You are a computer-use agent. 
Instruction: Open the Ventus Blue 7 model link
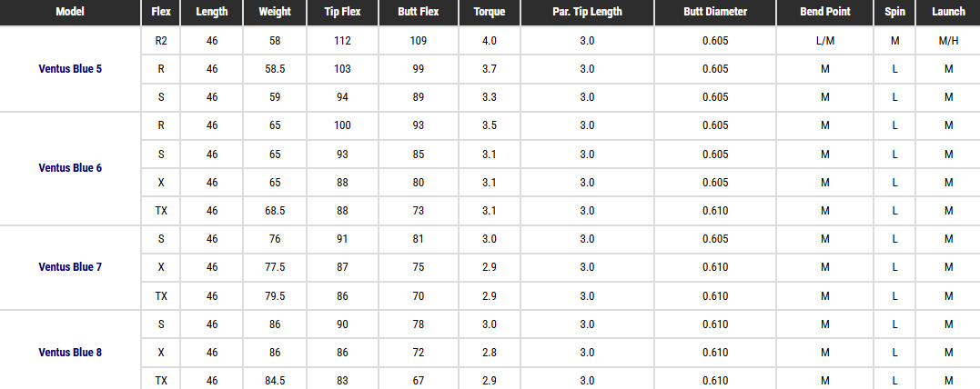(70, 267)
